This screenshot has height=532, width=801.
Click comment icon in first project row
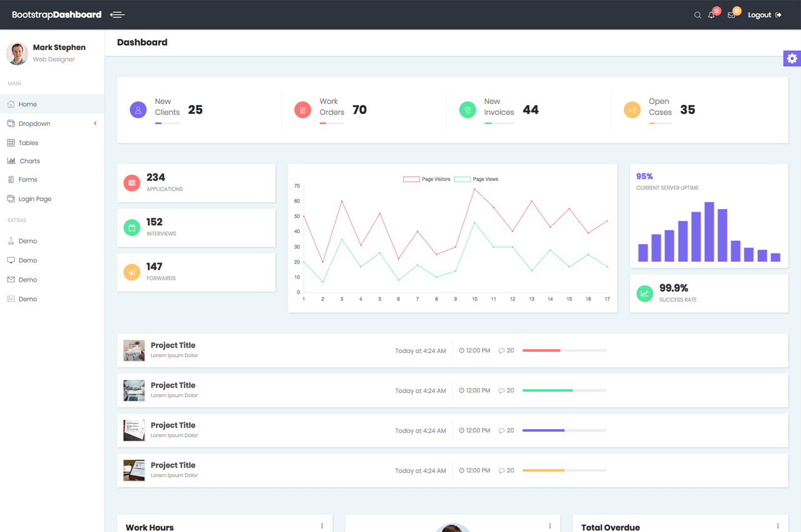point(501,350)
